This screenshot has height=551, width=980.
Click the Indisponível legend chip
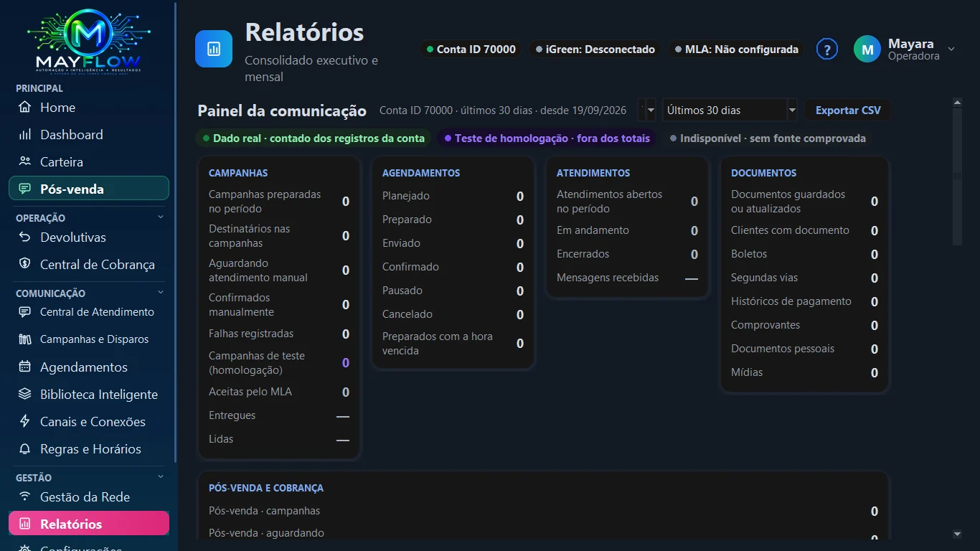click(x=767, y=138)
